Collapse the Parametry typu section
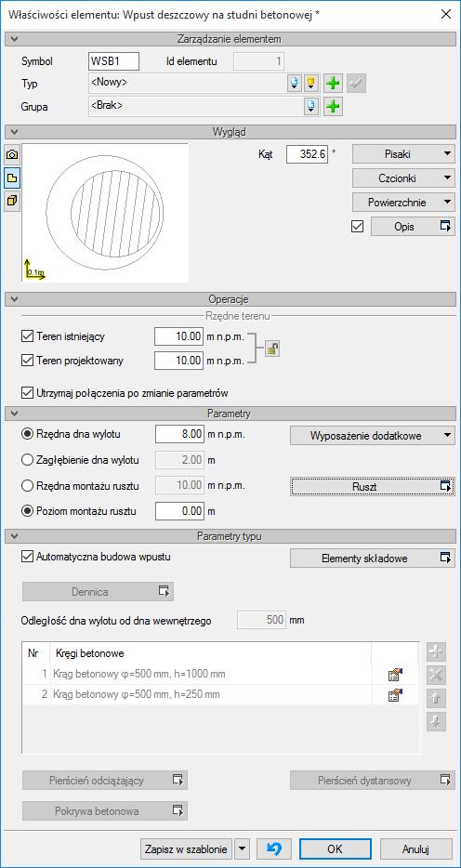 click(14, 536)
